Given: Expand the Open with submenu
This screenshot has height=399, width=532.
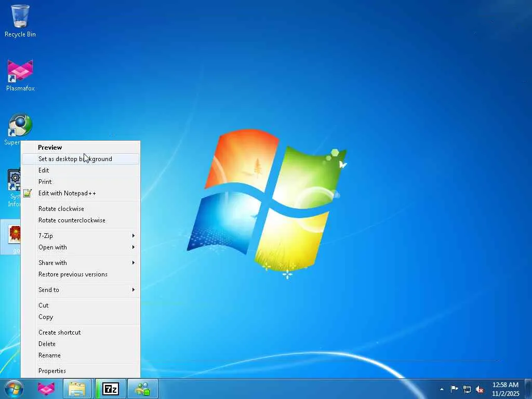Looking at the screenshot, I should click(81, 247).
